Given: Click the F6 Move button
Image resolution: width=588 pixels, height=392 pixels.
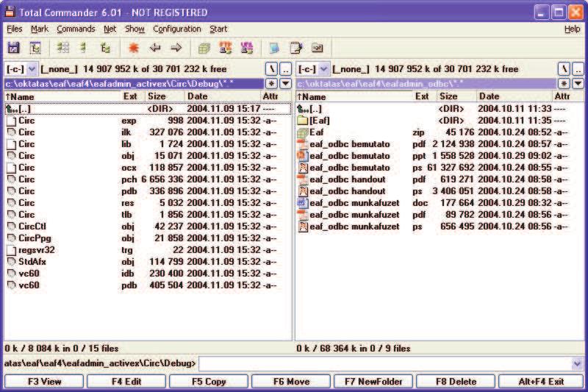Looking at the screenshot, I should 291,382.
